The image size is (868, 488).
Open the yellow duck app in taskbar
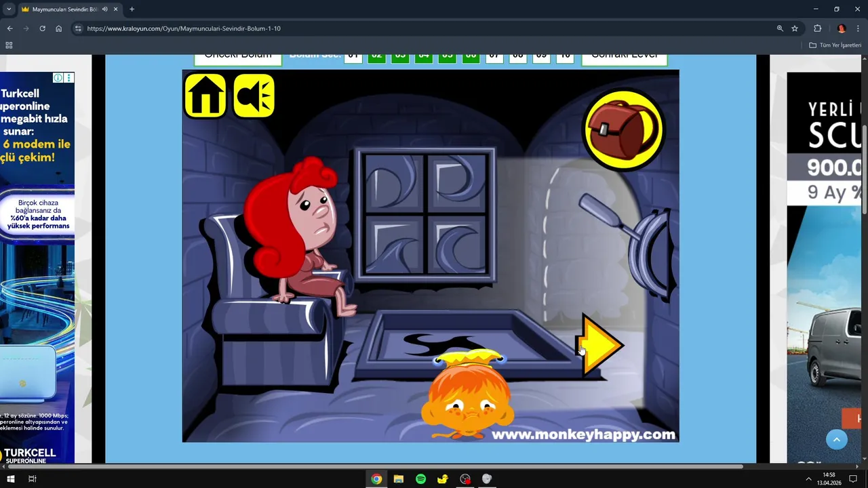coord(443,479)
